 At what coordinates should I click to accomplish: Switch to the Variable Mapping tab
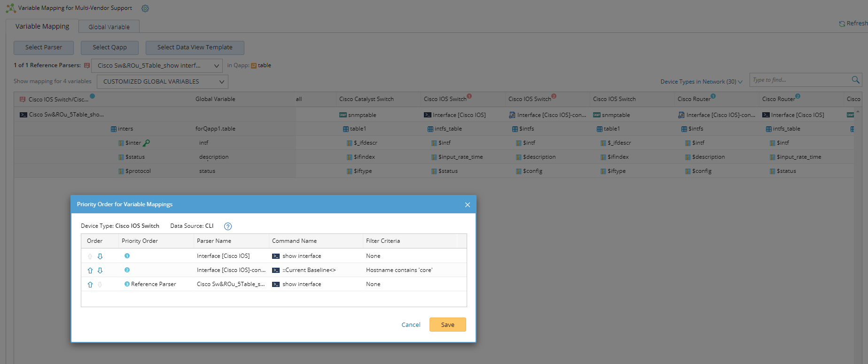[42, 26]
